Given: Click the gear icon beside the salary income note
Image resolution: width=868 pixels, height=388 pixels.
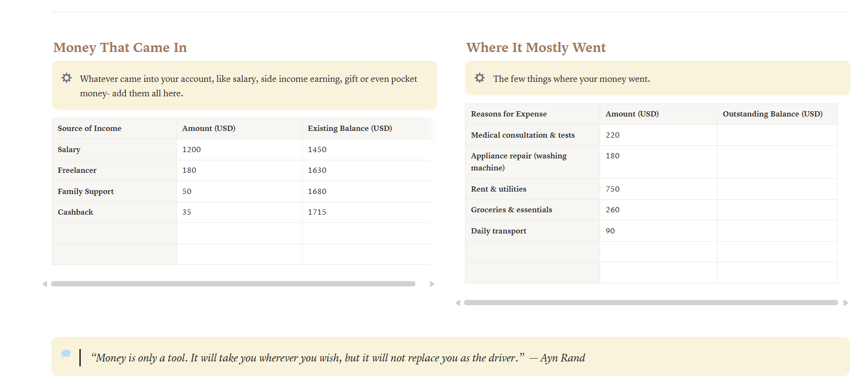Looking at the screenshot, I should (66, 78).
